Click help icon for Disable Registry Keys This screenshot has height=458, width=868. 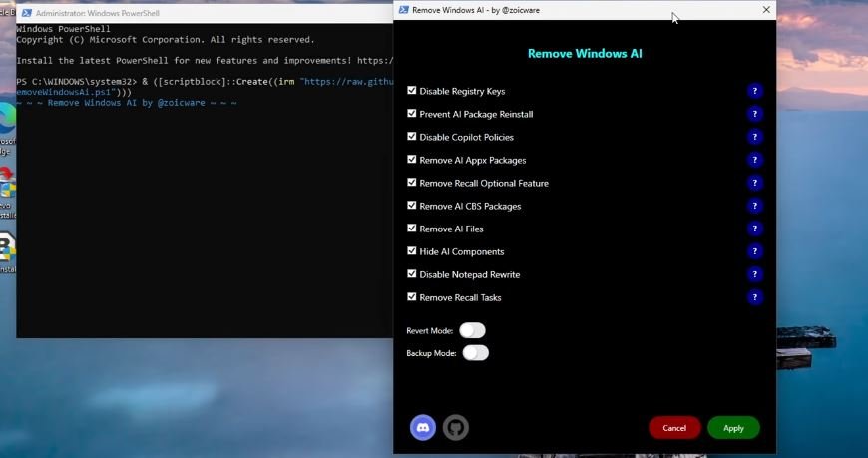click(755, 91)
